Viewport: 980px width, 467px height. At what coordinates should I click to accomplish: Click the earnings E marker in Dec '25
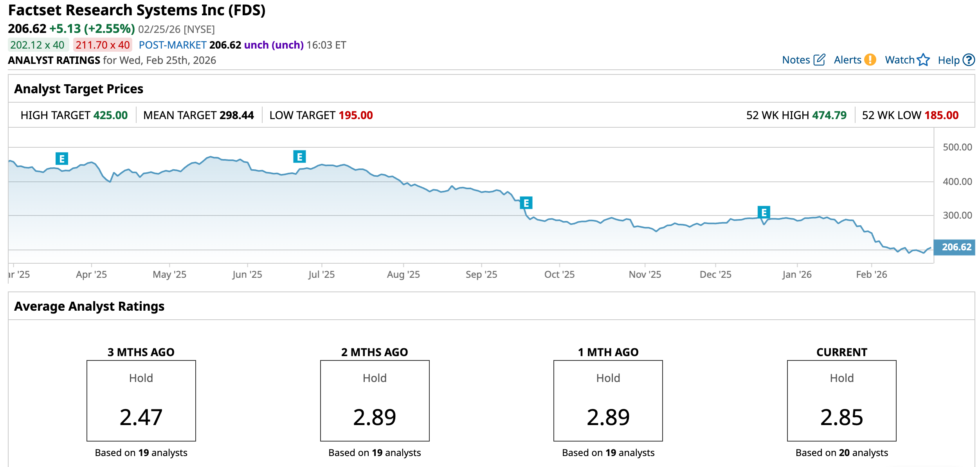(764, 212)
